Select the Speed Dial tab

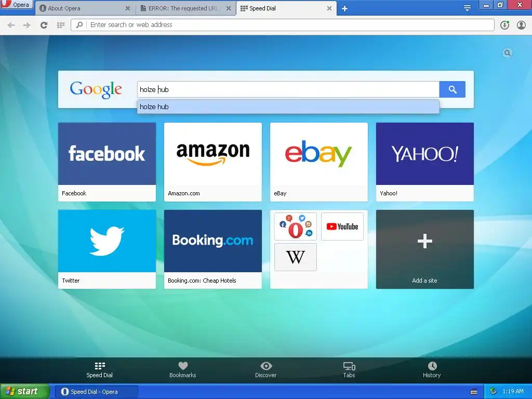coord(286,8)
